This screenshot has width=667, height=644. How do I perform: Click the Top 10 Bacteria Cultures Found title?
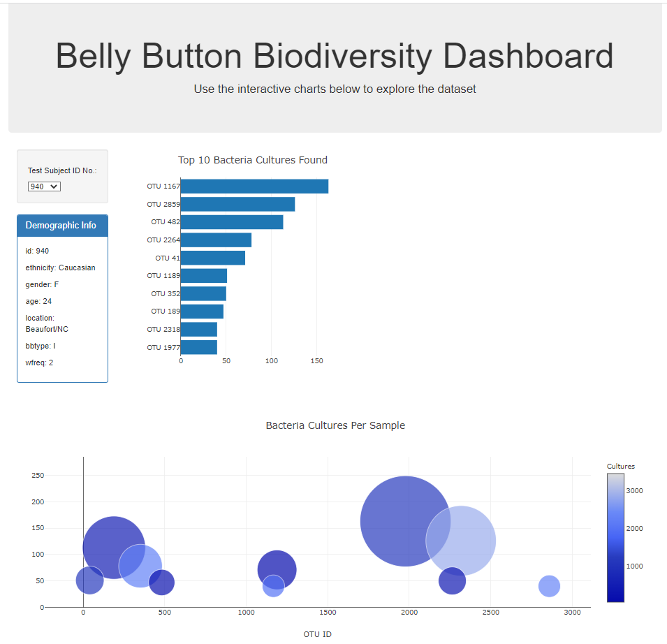pyautogui.click(x=253, y=160)
